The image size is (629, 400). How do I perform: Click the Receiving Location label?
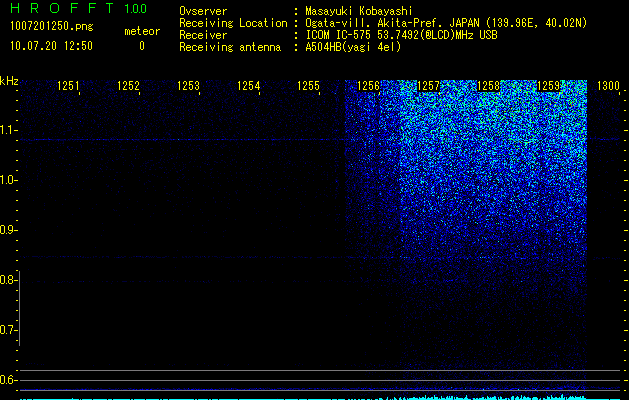tap(233, 23)
